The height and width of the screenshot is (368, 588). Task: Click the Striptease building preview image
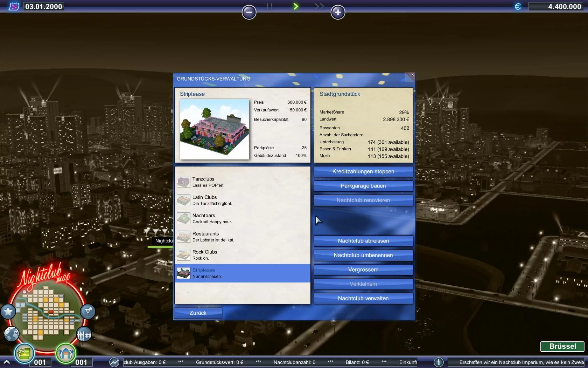(214, 129)
